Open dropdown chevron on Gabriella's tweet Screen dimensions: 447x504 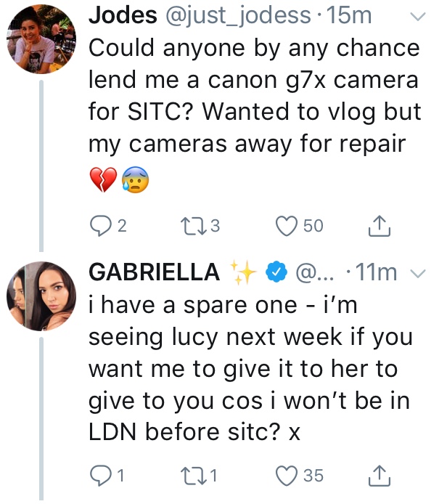click(x=418, y=273)
